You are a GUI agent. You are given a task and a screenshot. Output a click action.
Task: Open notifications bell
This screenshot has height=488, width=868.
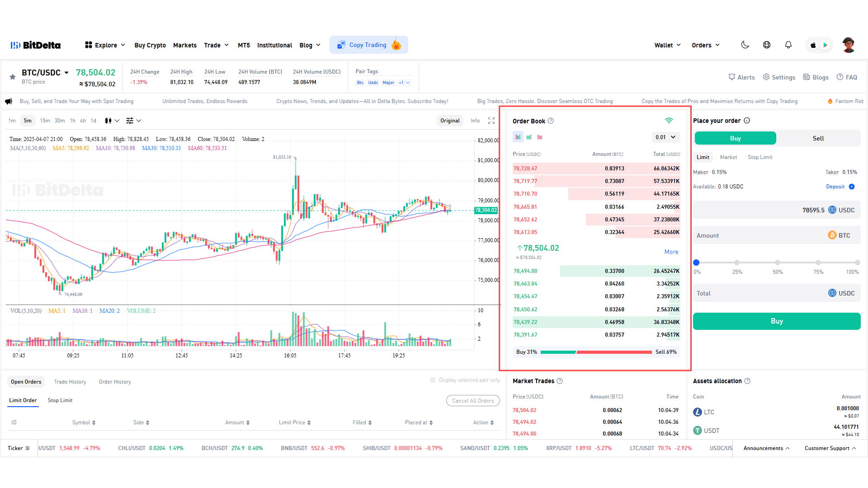[788, 45]
